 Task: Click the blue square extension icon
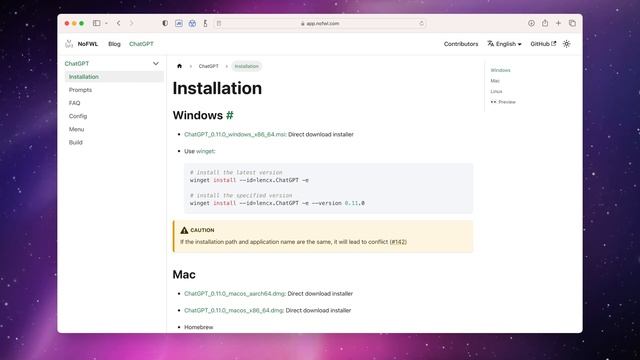[x=179, y=23]
